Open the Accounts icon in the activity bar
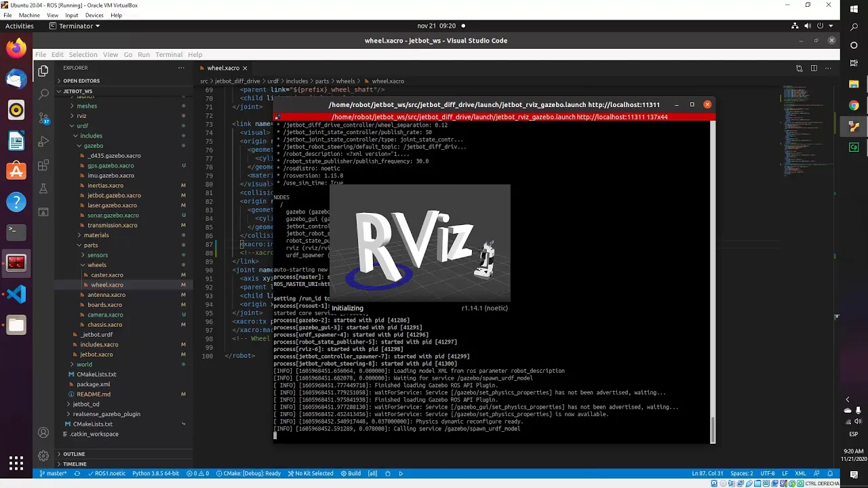 coord(43,432)
